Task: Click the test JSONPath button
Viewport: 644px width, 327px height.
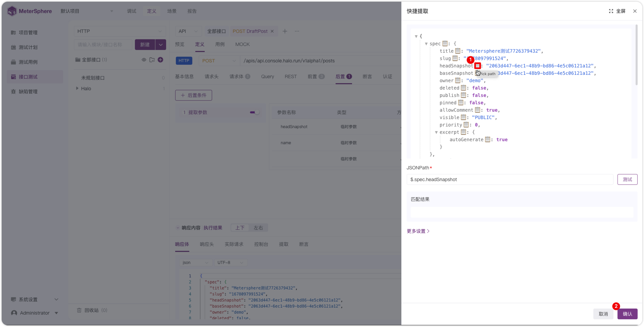Action: [x=627, y=179]
